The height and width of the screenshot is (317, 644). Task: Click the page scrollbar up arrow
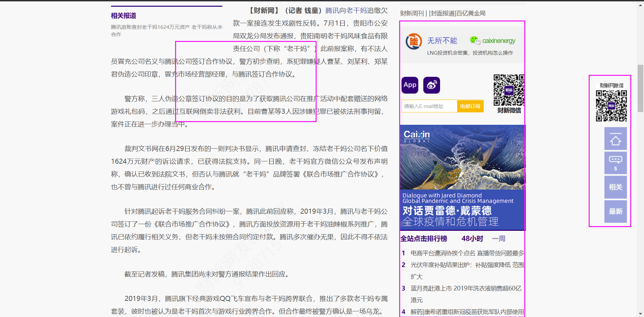coord(641,5)
